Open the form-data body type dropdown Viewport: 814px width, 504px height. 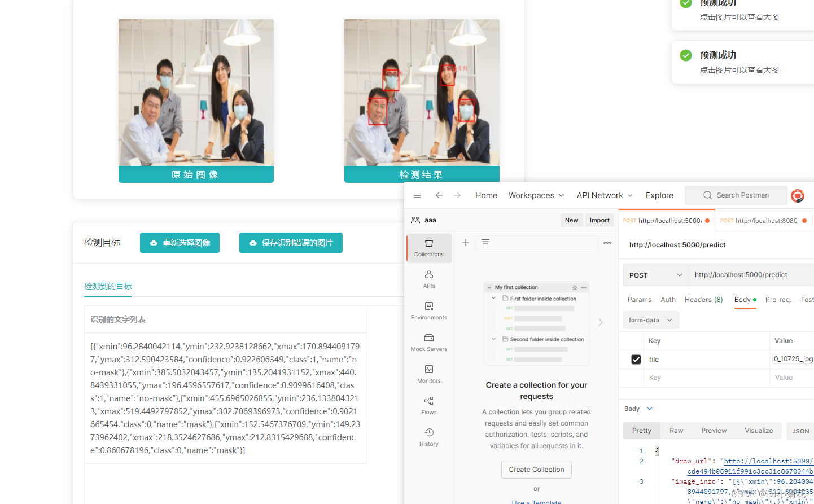tap(651, 320)
